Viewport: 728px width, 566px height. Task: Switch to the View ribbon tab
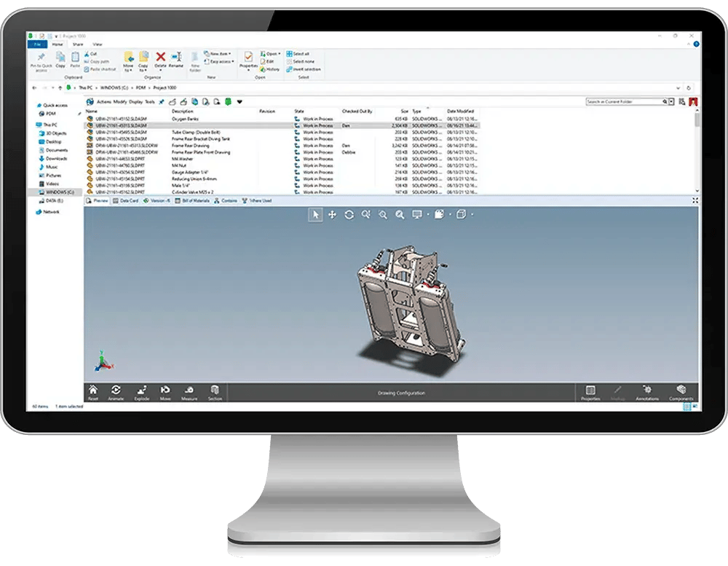(97, 44)
